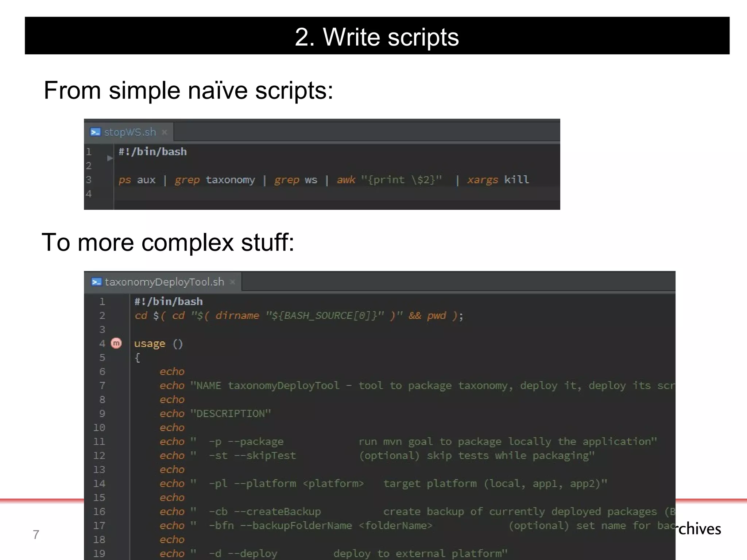This screenshot has height=560, width=747.
Task: Click "-pl --platform <platform>" on line 14
Action: pyautogui.click(x=286, y=484)
